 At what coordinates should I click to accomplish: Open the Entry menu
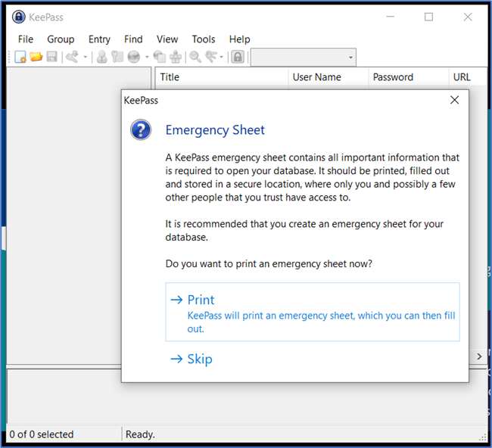click(x=99, y=39)
